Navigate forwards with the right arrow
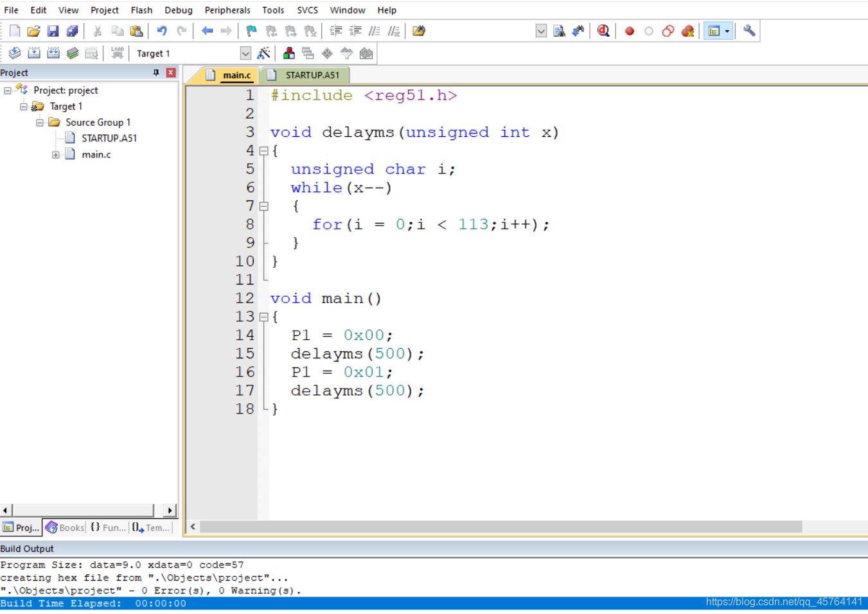The height and width of the screenshot is (614, 868). [226, 31]
